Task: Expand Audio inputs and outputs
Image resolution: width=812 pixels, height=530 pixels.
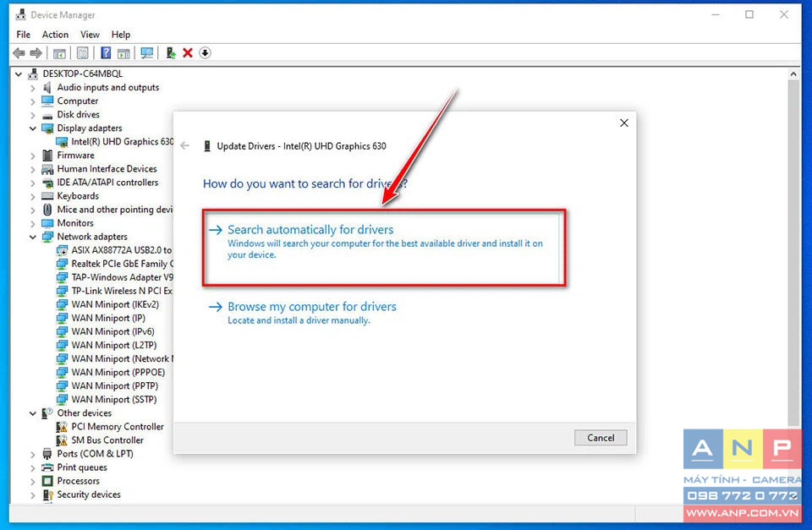Action: click(x=33, y=88)
